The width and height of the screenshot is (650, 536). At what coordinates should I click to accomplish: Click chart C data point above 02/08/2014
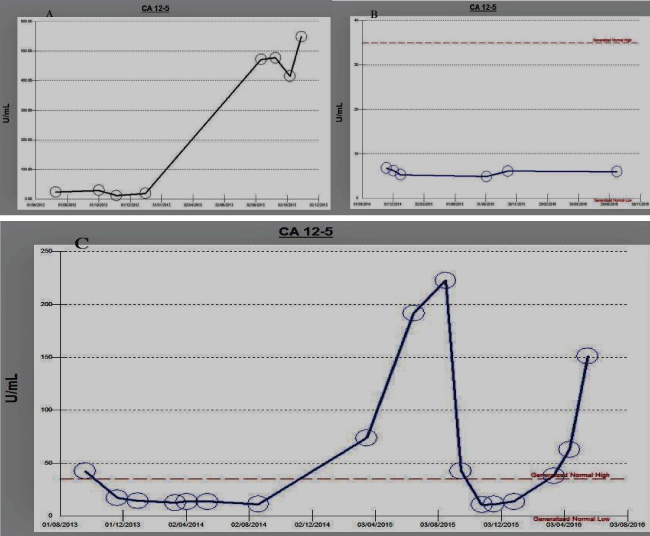click(258, 504)
